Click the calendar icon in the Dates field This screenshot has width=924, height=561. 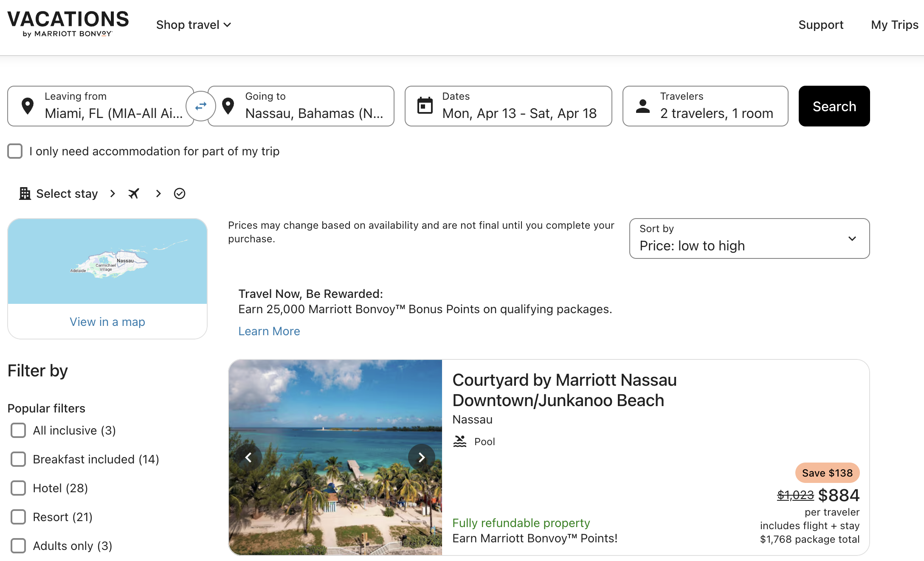point(424,106)
